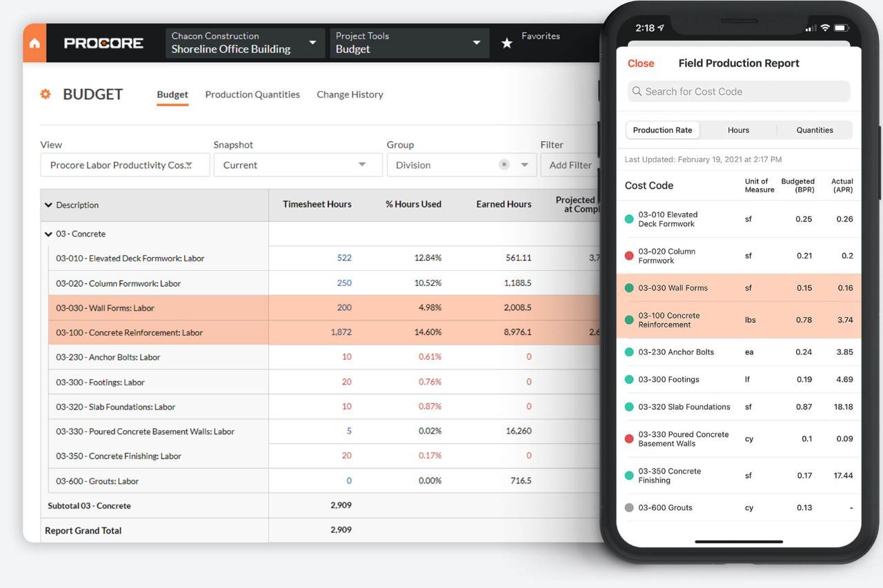
Task: Collapse the 03 - Concrete group
Action: coord(48,234)
